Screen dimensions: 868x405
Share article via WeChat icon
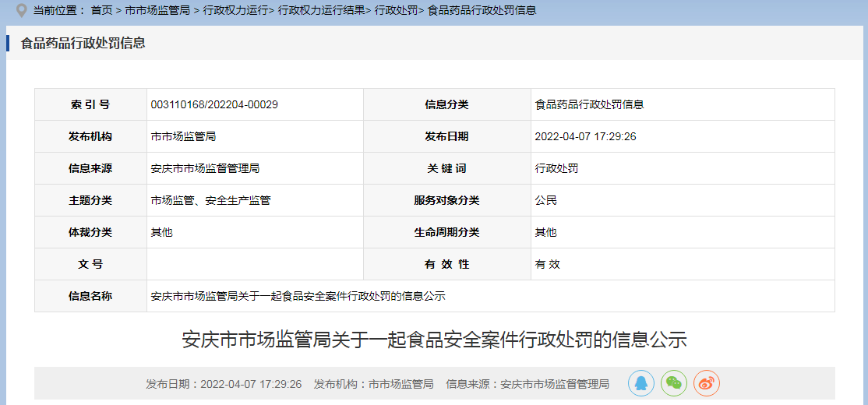point(674,383)
